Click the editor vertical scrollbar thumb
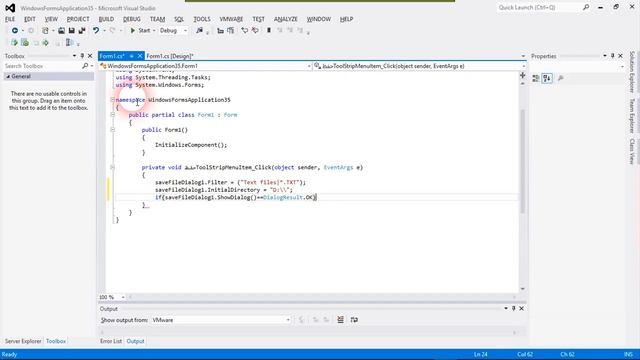 tap(522, 161)
